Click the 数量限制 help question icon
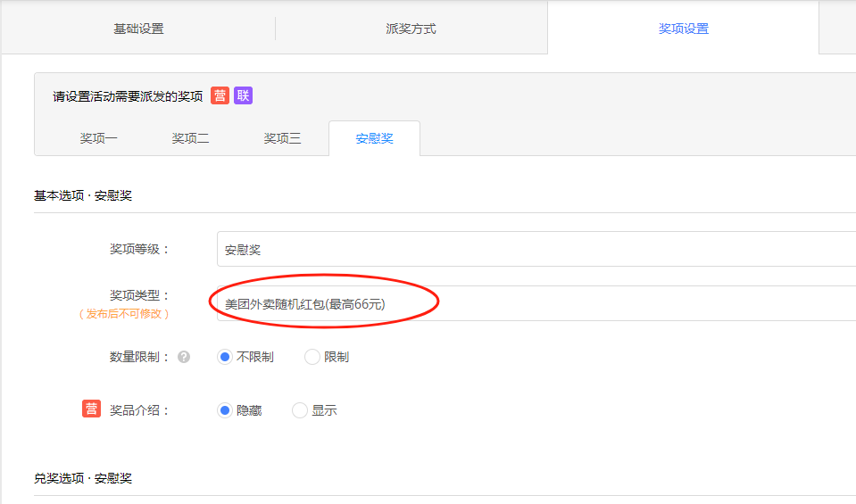Screen dimensions: 856x504 (x=184, y=357)
